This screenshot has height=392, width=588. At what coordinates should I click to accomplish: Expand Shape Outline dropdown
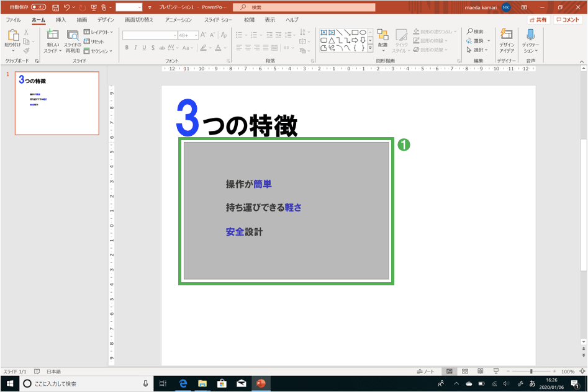(x=446, y=40)
